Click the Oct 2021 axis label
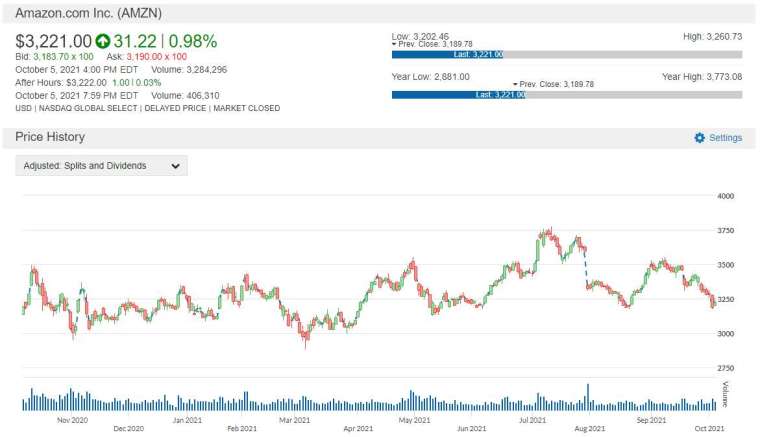 (709, 428)
